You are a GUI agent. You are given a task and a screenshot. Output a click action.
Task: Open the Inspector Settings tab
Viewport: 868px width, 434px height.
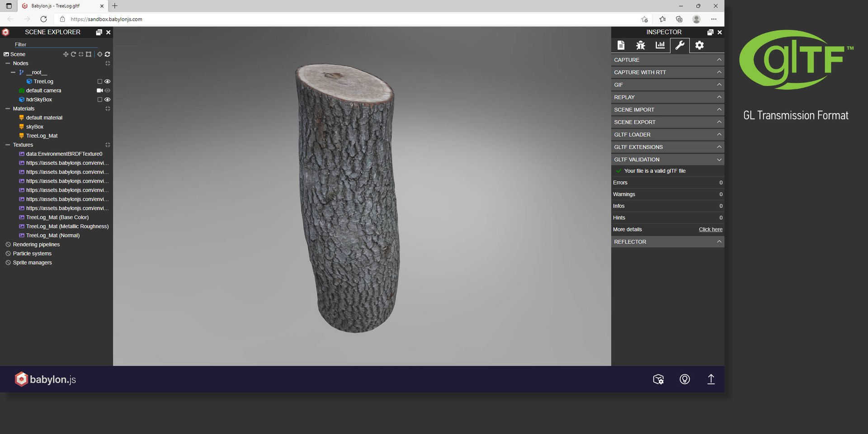pos(699,45)
